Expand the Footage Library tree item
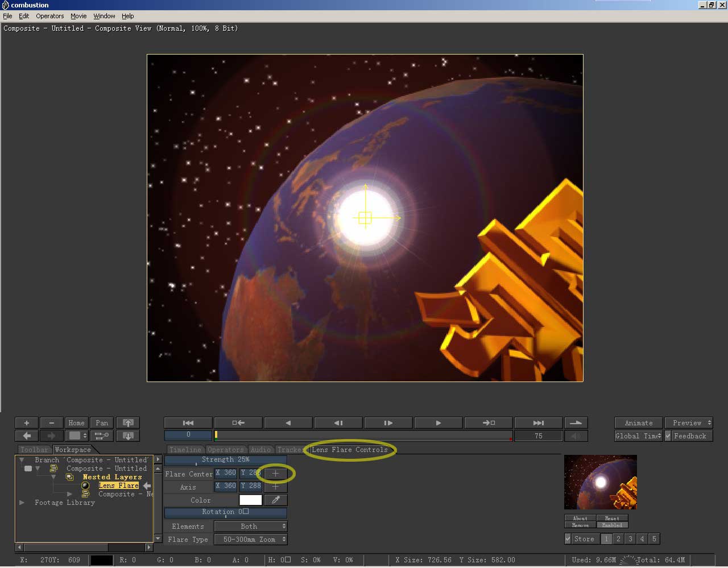The width and height of the screenshot is (728, 568). point(22,503)
